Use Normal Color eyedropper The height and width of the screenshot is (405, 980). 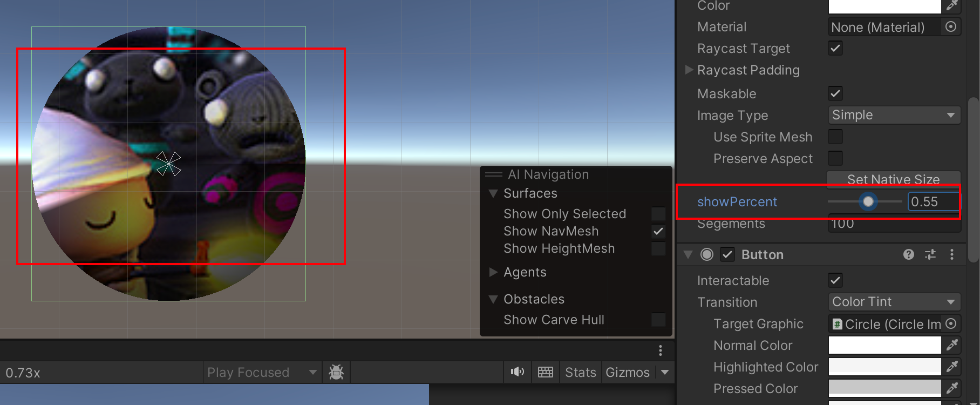click(952, 345)
